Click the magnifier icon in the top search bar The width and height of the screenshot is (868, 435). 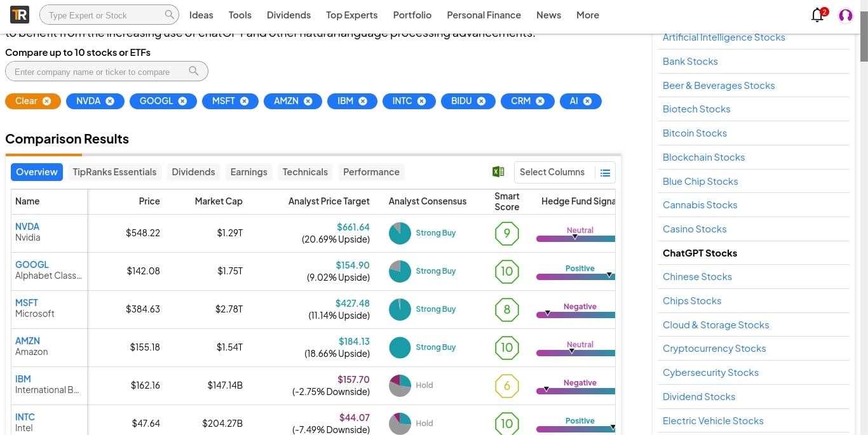(x=169, y=15)
